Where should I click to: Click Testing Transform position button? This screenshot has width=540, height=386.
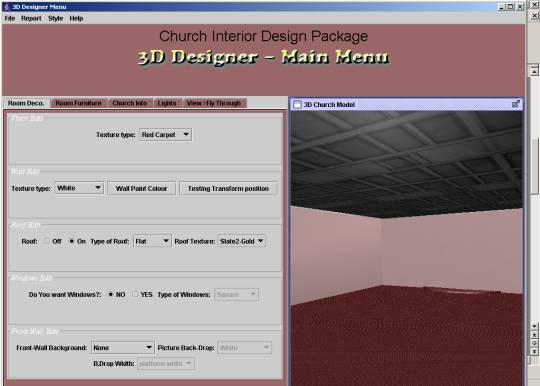pyautogui.click(x=228, y=188)
